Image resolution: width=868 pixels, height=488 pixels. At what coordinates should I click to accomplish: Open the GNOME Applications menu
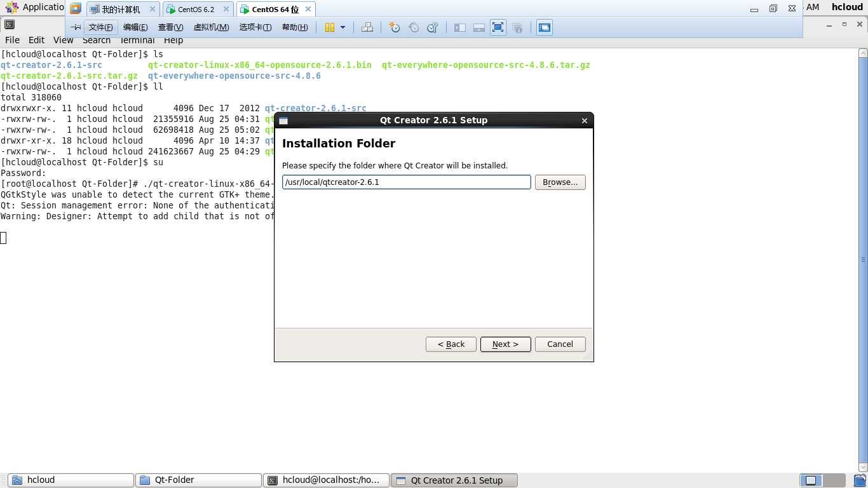[34, 8]
